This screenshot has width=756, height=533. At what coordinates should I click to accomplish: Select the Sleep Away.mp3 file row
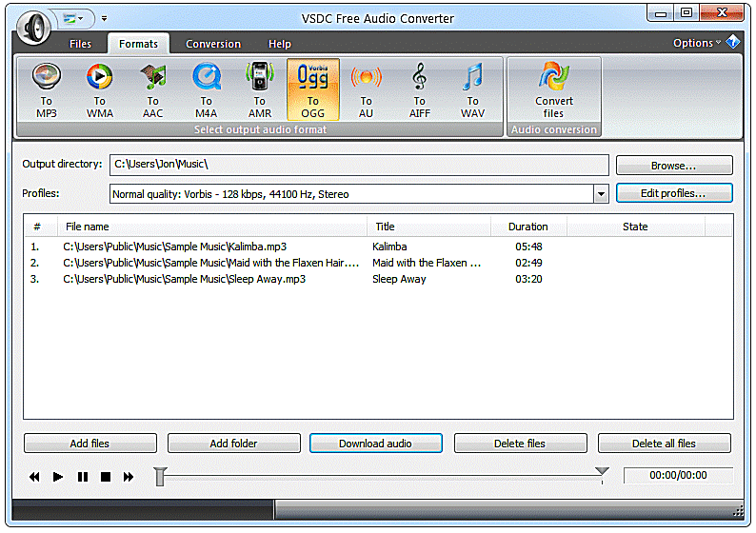(x=379, y=279)
